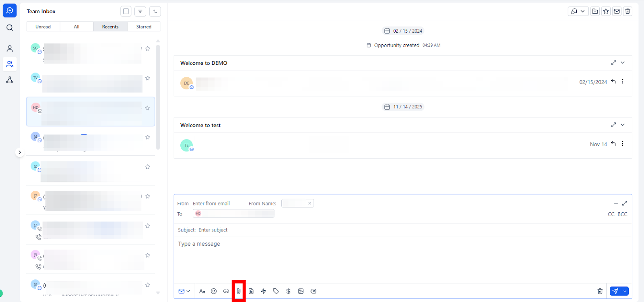The image size is (644, 302).
Task: Minimize the email composer
Action: click(616, 203)
